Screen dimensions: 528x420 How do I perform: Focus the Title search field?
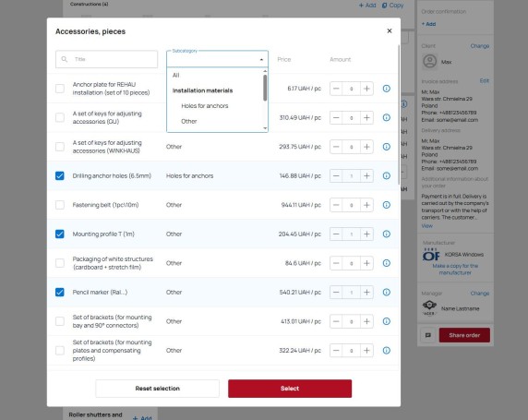coord(106,59)
